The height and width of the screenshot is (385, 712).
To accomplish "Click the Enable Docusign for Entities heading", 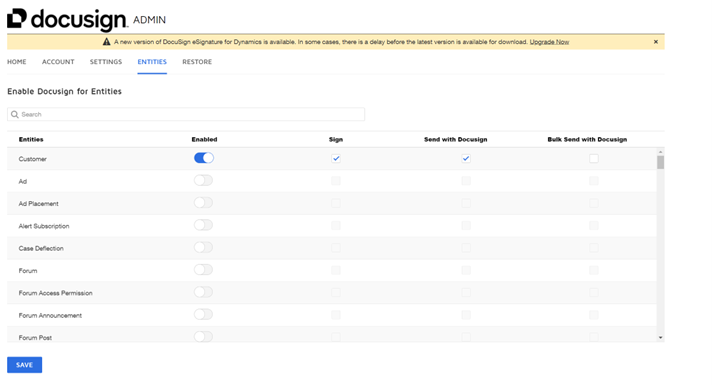I will (x=64, y=91).
